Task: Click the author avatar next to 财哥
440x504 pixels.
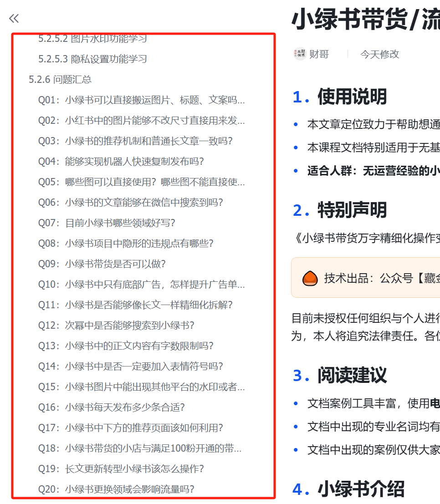Action: coord(300,54)
